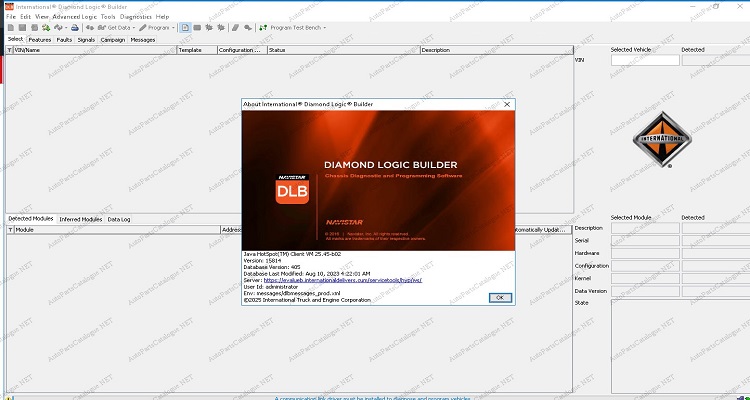Click the VIN input field

[644, 60]
